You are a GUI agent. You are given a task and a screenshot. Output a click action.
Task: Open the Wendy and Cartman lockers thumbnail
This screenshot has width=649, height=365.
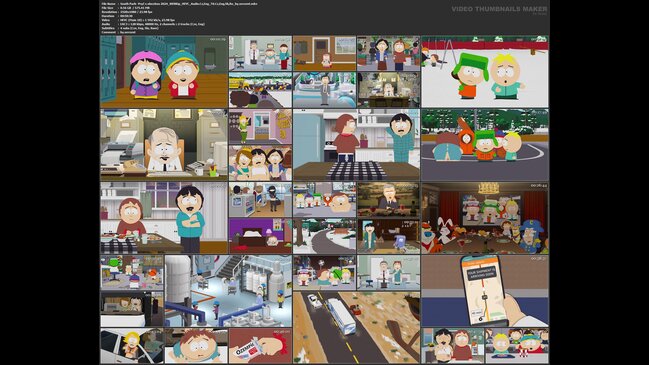coord(164,72)
